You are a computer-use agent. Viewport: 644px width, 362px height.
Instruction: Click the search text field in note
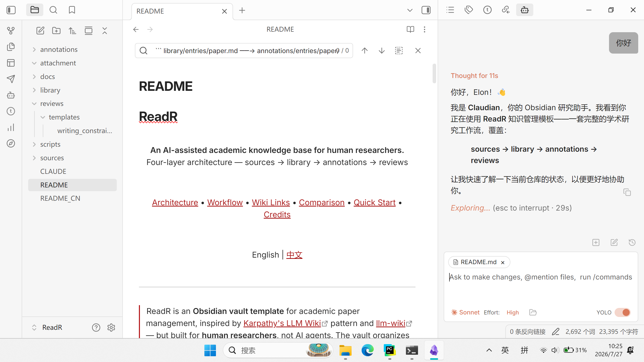coord(244,51)
